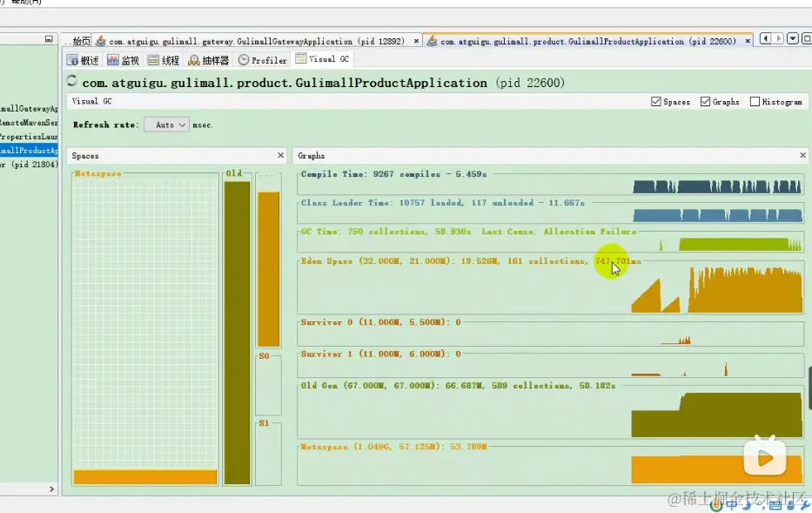Click the Survivor 1 graph area
Viewport: 812px width, 513px height.
pos(551,366)
